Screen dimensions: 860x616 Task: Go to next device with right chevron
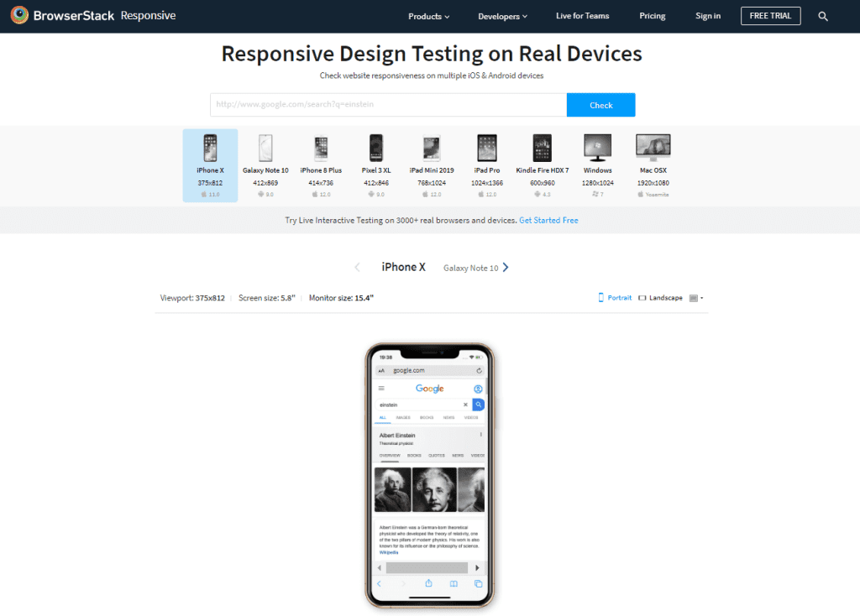(506, 268)
